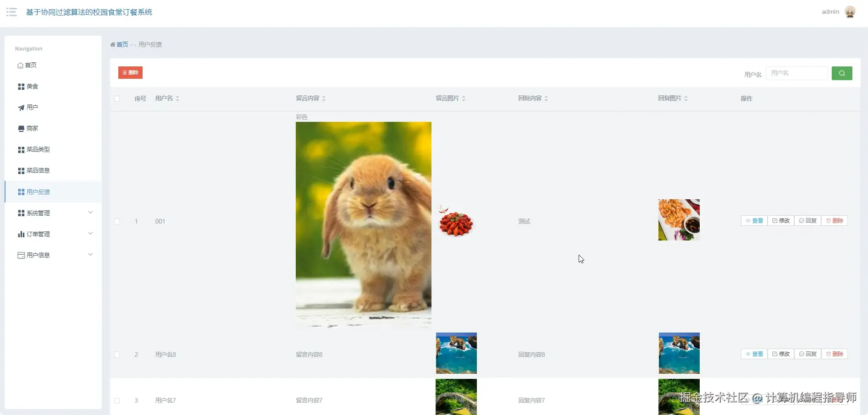
Task: Click 删除 for 用户名8 row
Action: [834, 354]
